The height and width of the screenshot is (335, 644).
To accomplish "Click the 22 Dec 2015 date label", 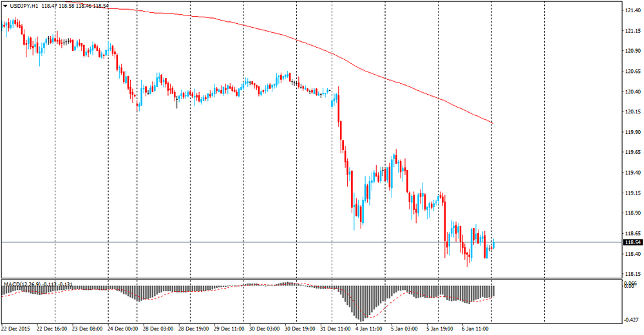I will coord(15,329).
